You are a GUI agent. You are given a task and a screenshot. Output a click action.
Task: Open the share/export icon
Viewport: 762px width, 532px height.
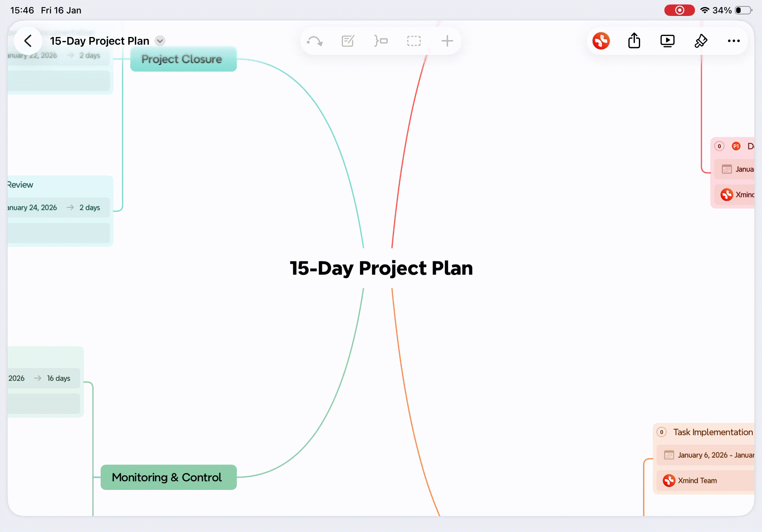[x=634, y=41]
